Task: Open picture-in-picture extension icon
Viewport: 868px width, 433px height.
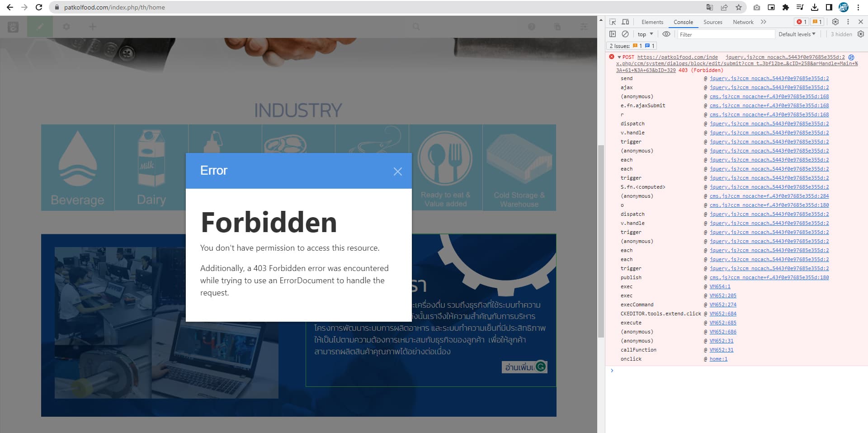Action: [x=771, y=7]
